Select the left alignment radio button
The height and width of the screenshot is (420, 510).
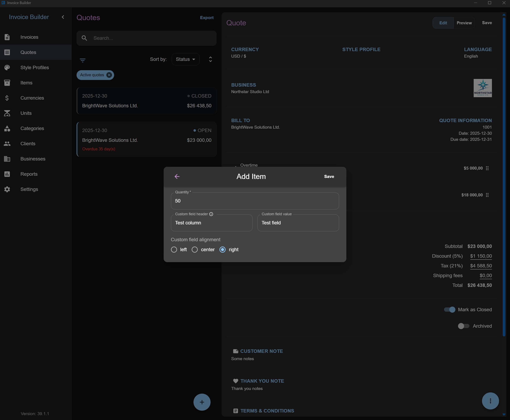pos(174,250)
